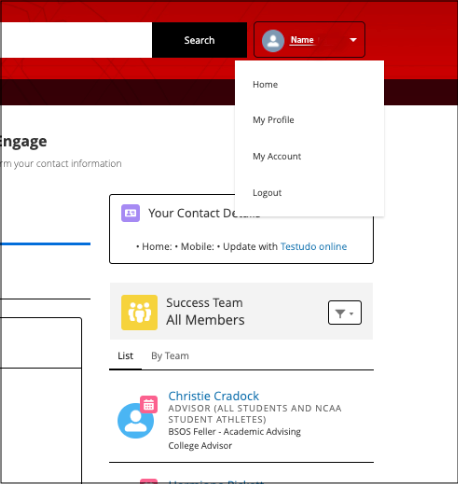Viewport: 458px width, 484px height.
Task: Click the filter funnel icon
Action: click(x=340, y=314)
